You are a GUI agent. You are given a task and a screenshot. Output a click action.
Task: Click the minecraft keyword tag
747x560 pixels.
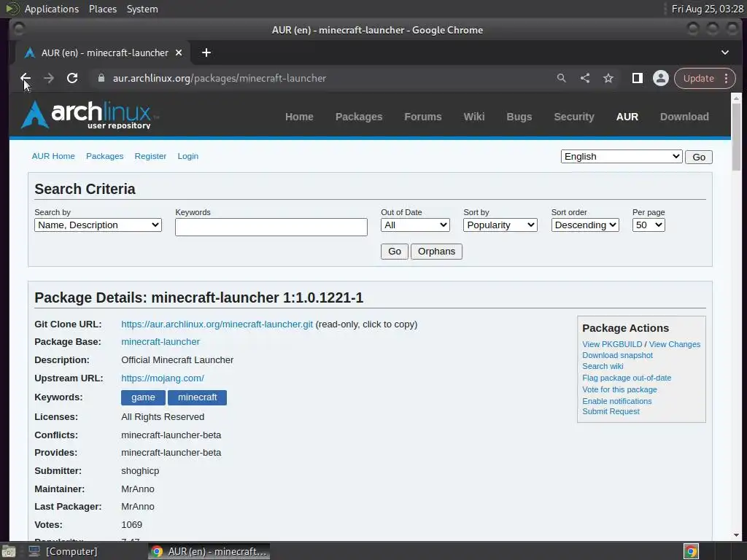click(x=197, y=397)
